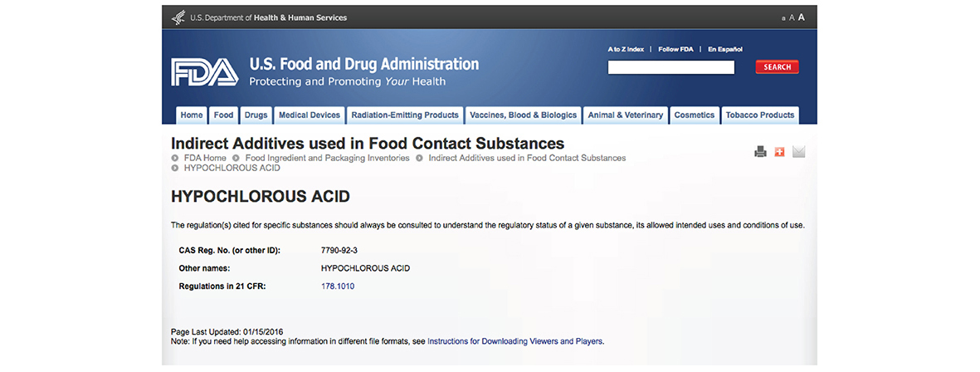
Task: Switch to En Español
Action: pyautogui.click(x=725, y=49)
